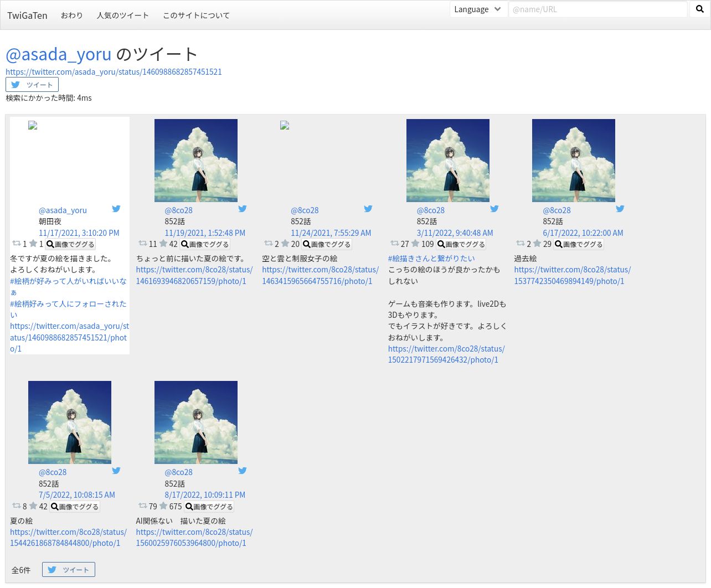
Task: Click the ツイート button below the status URL
Action: (x=32, y=85)
